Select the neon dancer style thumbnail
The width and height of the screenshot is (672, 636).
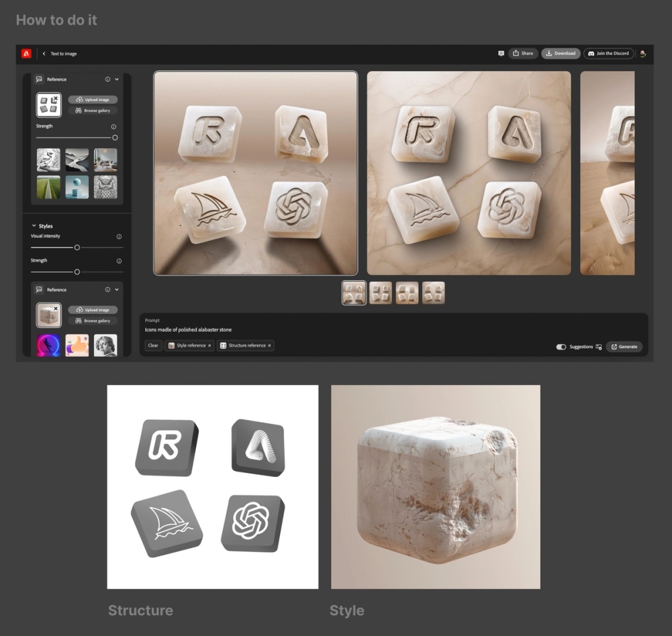[x=48, y=346]
